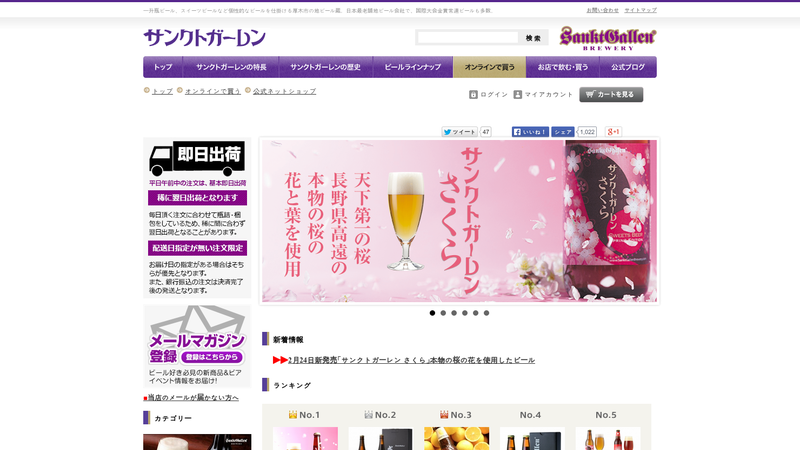Click the 即日出荷 truck icon
Viewport: 800px width, 450px height.
(x=197, y=159)
